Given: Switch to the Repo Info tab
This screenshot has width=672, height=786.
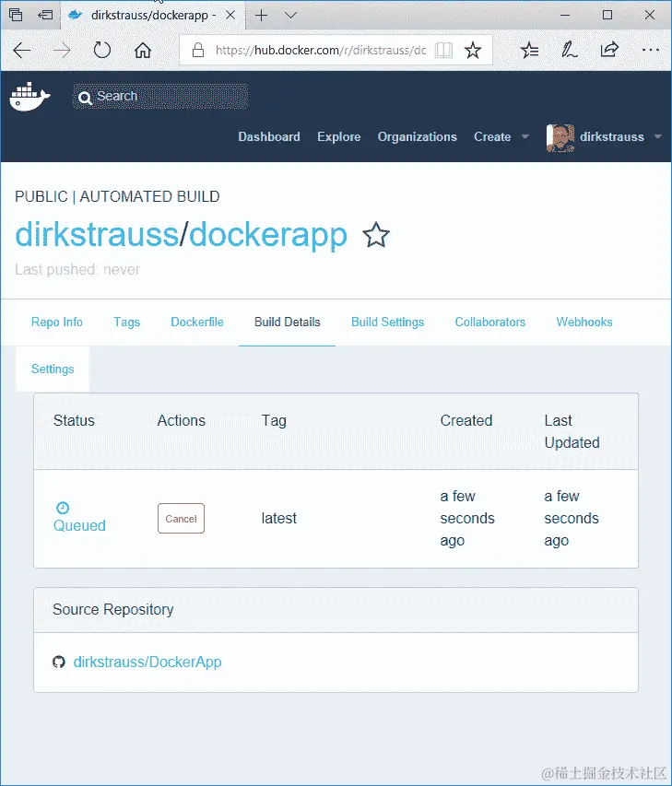Looking at the screenshot, I should click(x=56, y=322).
